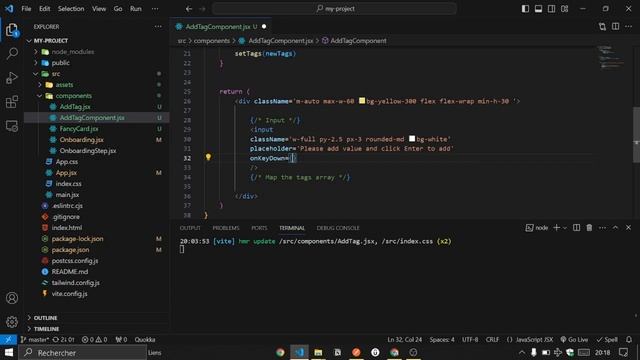Open the Extensions view
The width and height of the screenshot is (640, 360).
tap(12, 102)
